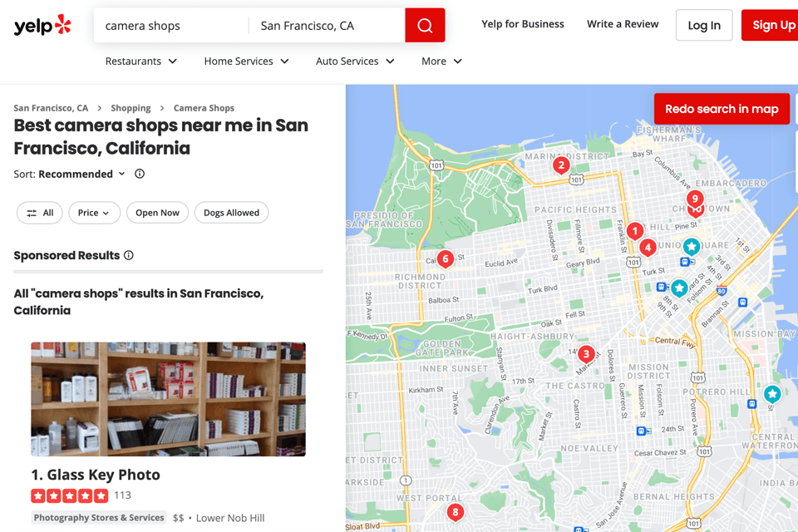Click the sort info circle icon

tap(140, 174)
